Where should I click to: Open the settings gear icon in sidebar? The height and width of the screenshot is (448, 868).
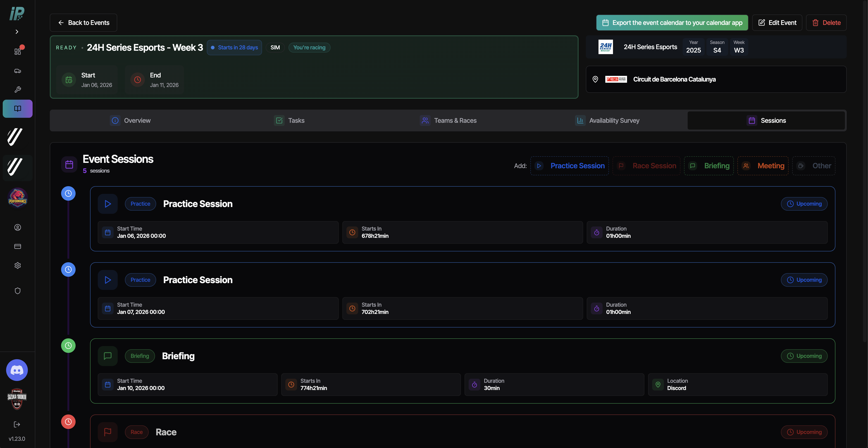17,265
